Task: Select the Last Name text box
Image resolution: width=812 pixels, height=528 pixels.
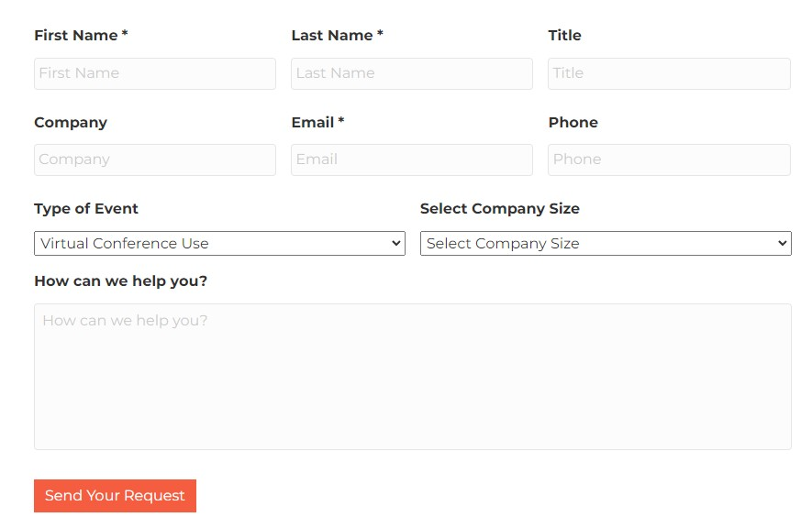Action: tap(412, 73)
